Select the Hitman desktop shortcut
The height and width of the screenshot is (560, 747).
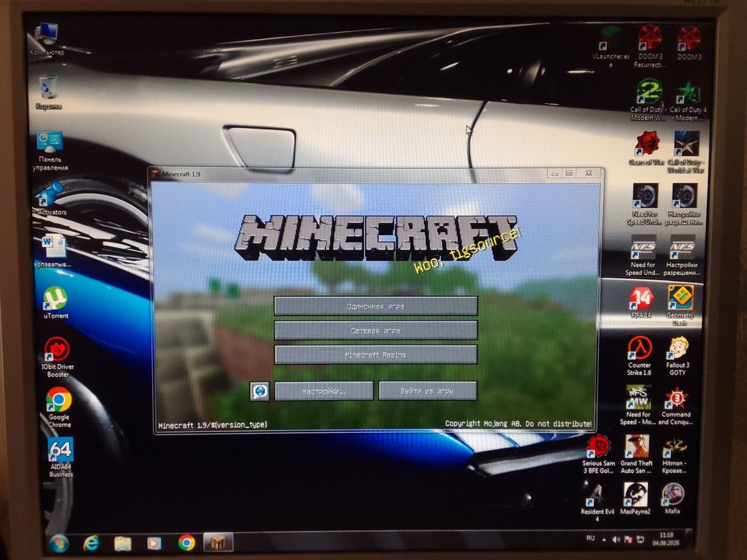[x=673, y=456]
